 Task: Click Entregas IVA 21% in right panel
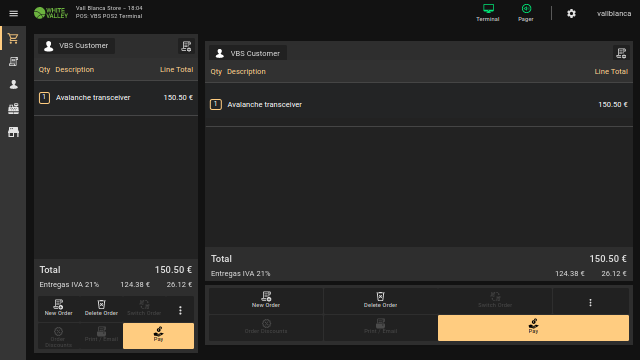240,273
